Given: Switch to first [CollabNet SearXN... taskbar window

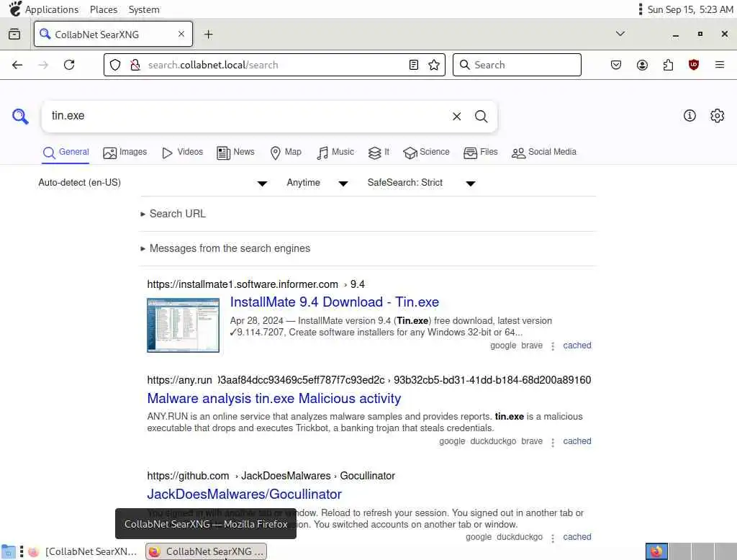Looking at the screenshot, I should tap(83, 551).
